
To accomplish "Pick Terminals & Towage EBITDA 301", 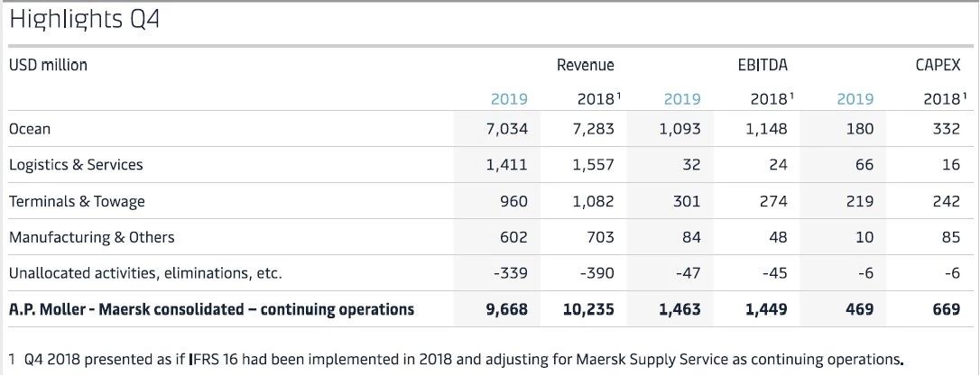I will click(687, 201).
